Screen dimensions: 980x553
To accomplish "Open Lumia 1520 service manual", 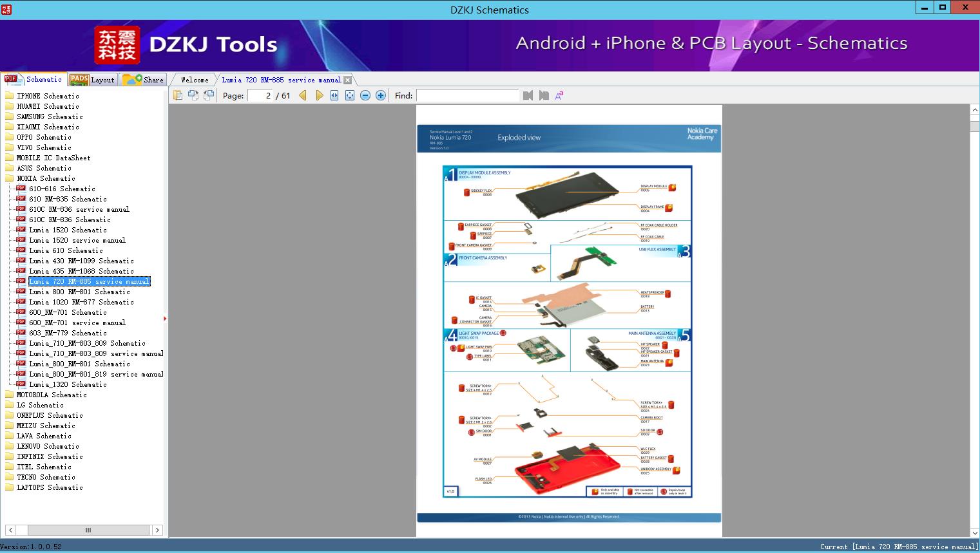I will pyautogui.click(x=77, y=240).
